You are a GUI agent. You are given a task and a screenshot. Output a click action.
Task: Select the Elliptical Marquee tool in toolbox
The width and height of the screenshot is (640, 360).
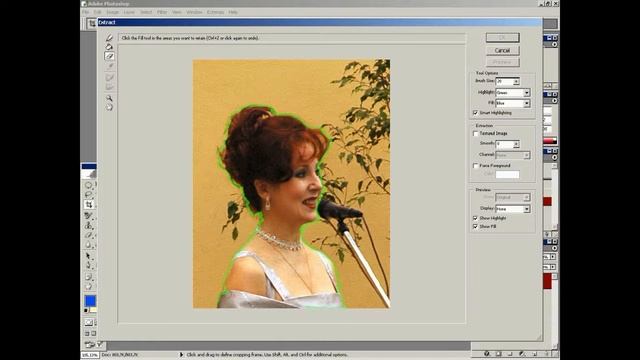point(89,185)
